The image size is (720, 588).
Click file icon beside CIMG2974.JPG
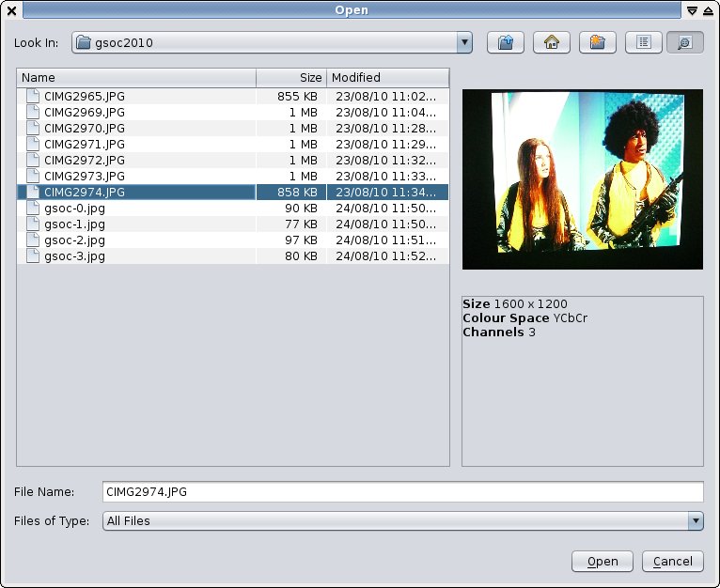pos(33,192)
